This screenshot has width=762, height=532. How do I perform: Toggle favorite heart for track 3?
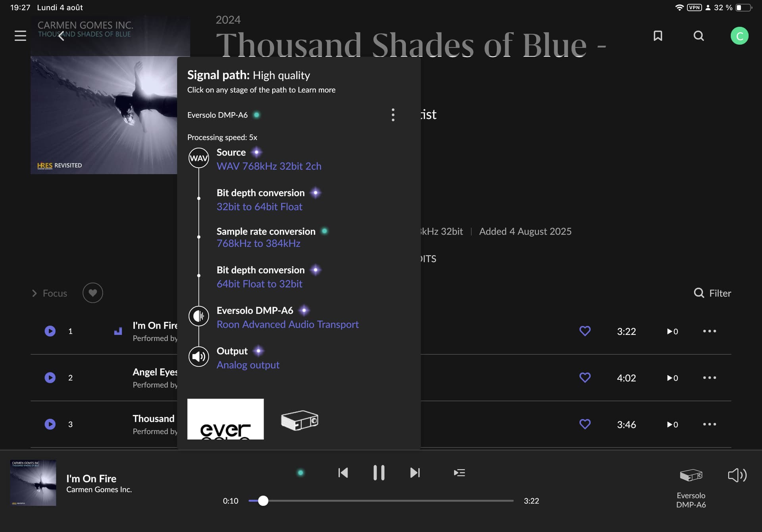click(585, 424)
